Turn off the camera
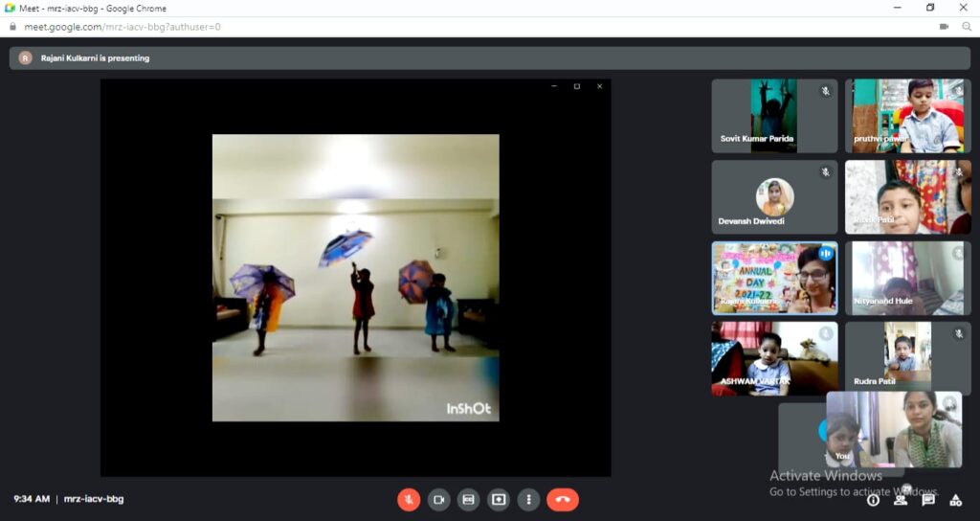The width and height of the screenshot is (980, 521). pos(438,500)
